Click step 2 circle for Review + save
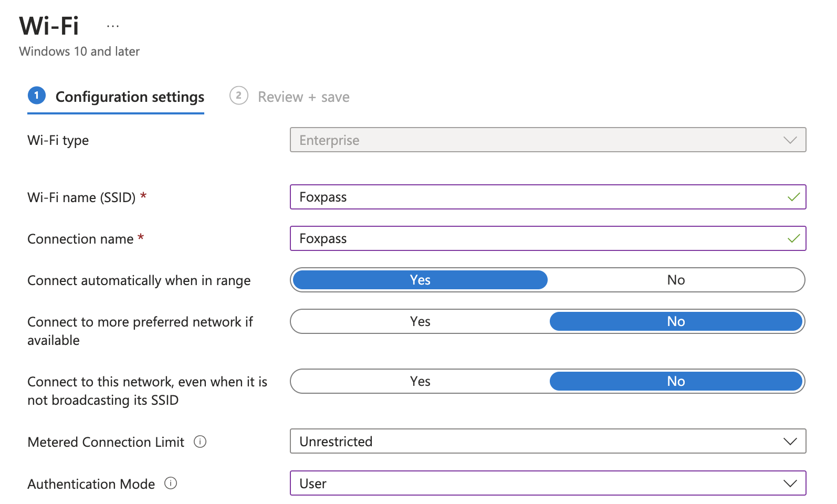This screenshot has height=504, width=837. (239, 96)
